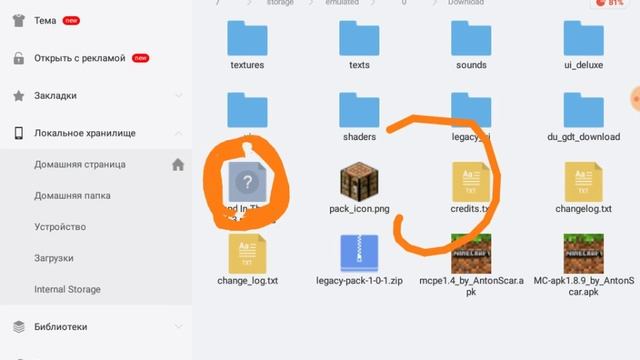The width and height of the screenshot is (640, 360).
Task: Open the Библиотеки libraries section
Action: [x=96, y=327]
